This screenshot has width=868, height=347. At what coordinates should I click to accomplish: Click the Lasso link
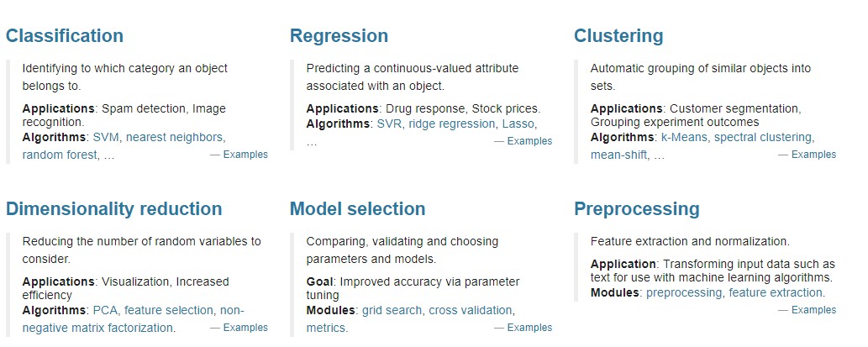[x=518, y=124]
